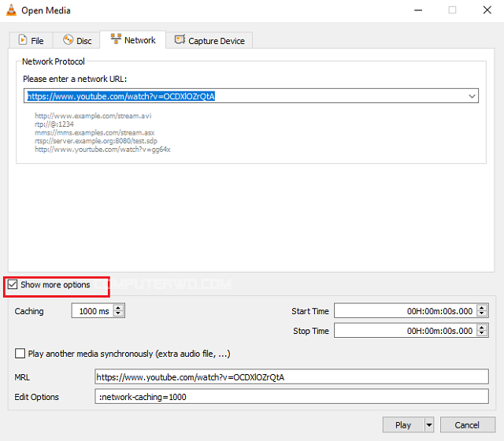Increase Start Time with up arrow
The image size is (504, 441).
tap(482, 308)
